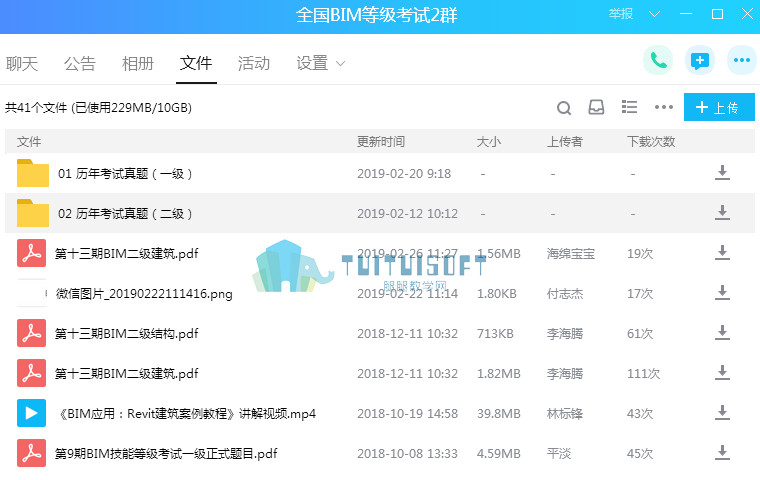Switch to list view layout icon
Screen dimensions: 760x480
630,107
